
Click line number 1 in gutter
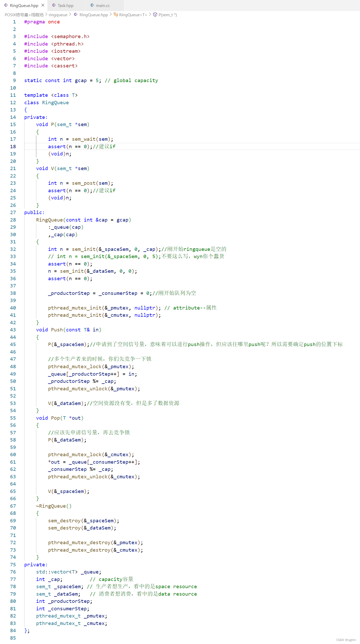pyautogui.click(x=14, y=22)
